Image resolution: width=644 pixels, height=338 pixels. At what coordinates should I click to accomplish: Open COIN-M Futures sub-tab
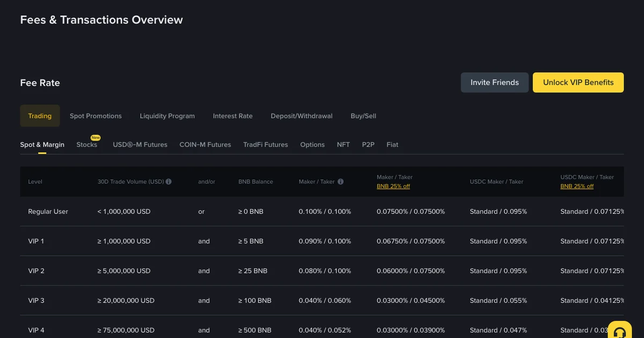pos(205,145)
